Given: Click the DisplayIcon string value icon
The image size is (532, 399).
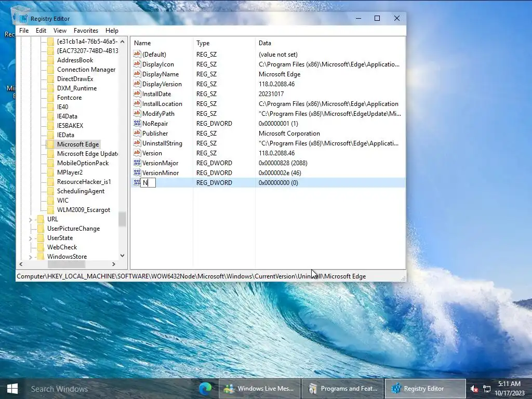Looking at the screenshot, I should pos(137,64).
